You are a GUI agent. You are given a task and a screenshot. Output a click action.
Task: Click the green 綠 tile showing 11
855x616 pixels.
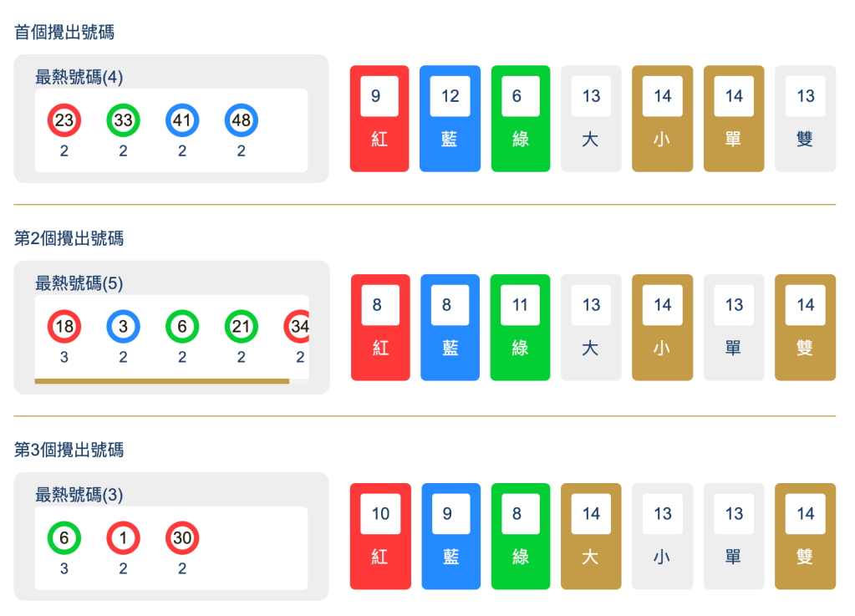pos(520,328)
